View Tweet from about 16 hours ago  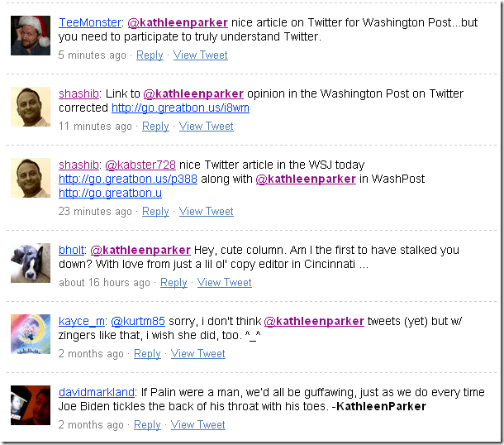(225, 283)
